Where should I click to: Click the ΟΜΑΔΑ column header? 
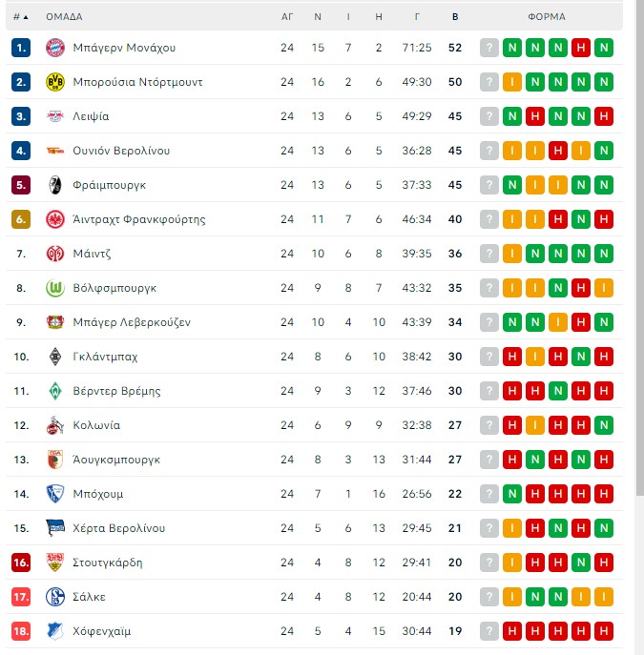tap(64, 17)
